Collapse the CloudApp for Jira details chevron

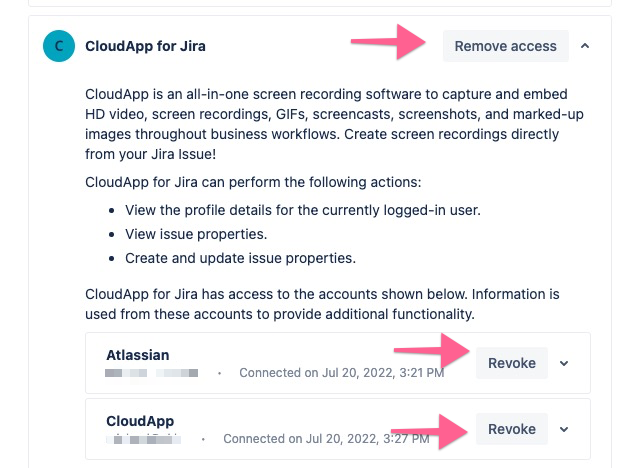point(585,46)
